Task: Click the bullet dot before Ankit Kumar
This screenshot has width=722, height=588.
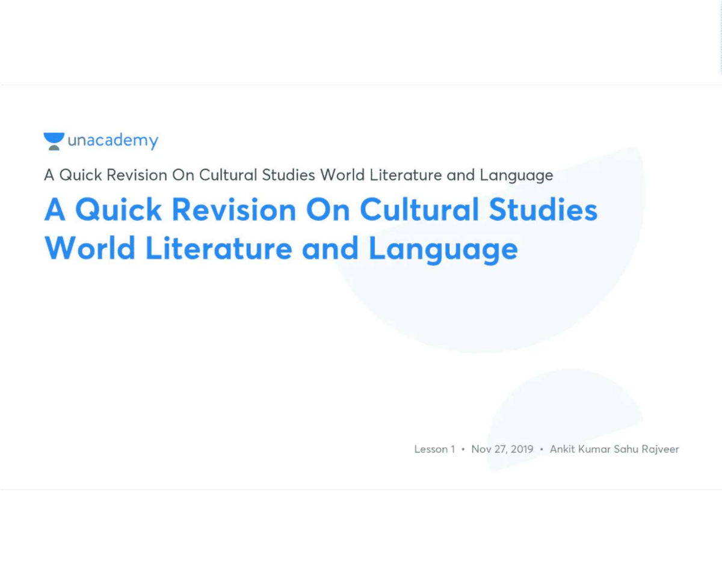Action: pyautogui.click(x=541, y=449)
